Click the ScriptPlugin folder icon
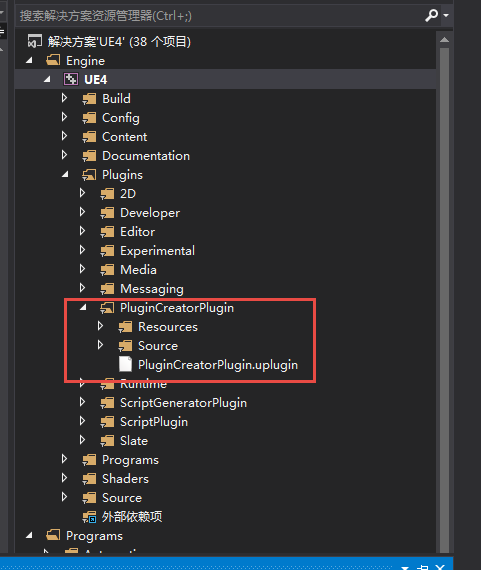 pos(107,422)
